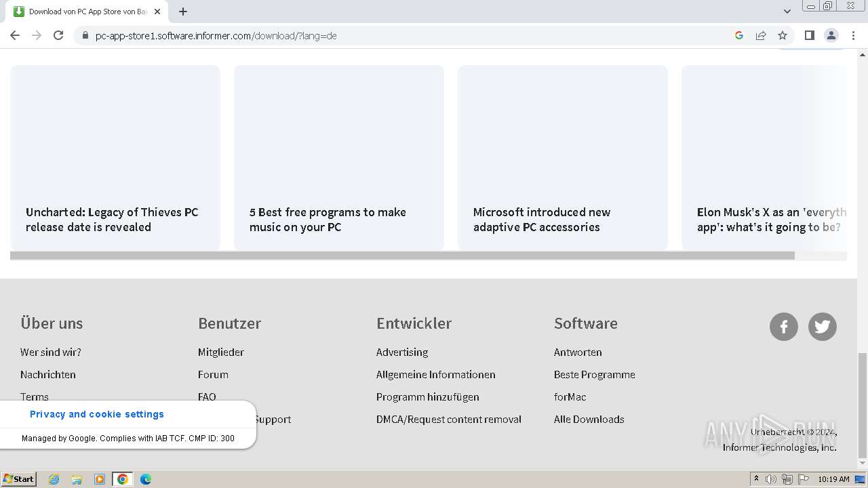Open the Alle Downloads link
This screenshot has width=868, height=488.
(589, 419)
